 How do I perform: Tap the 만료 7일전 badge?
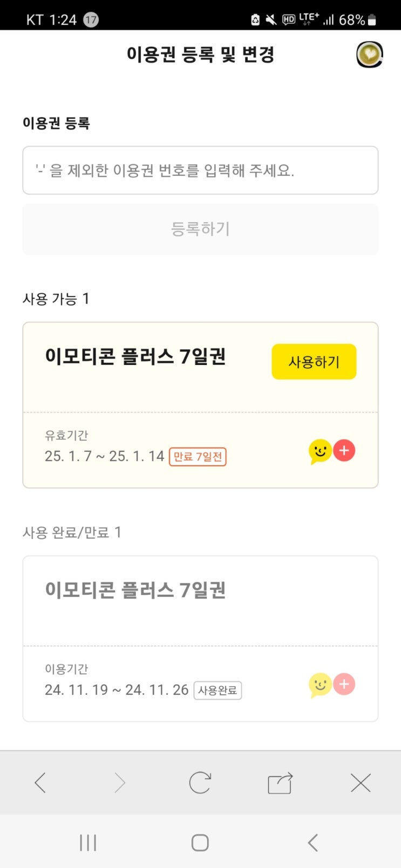click(x=198, y=457)
